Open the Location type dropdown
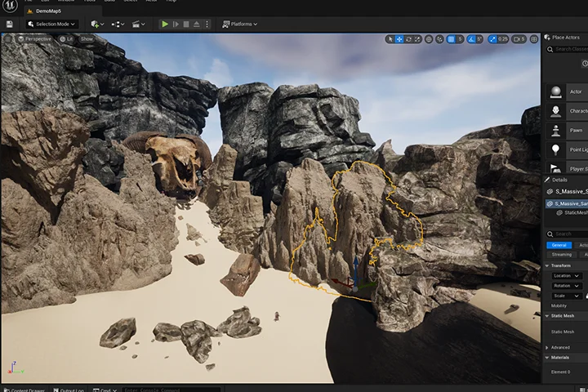The width and height of the screenshot is (588, 392). click(x=566, y=276)
